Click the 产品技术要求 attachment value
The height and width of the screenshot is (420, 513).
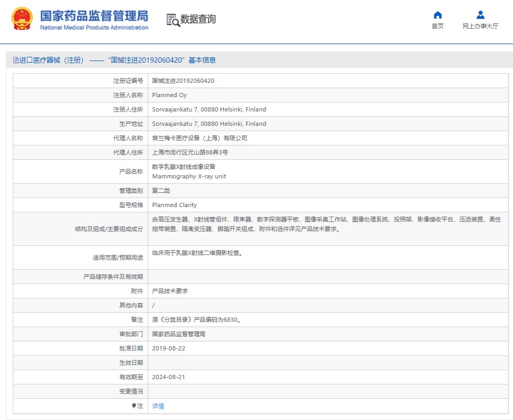[x=170, y=291]
